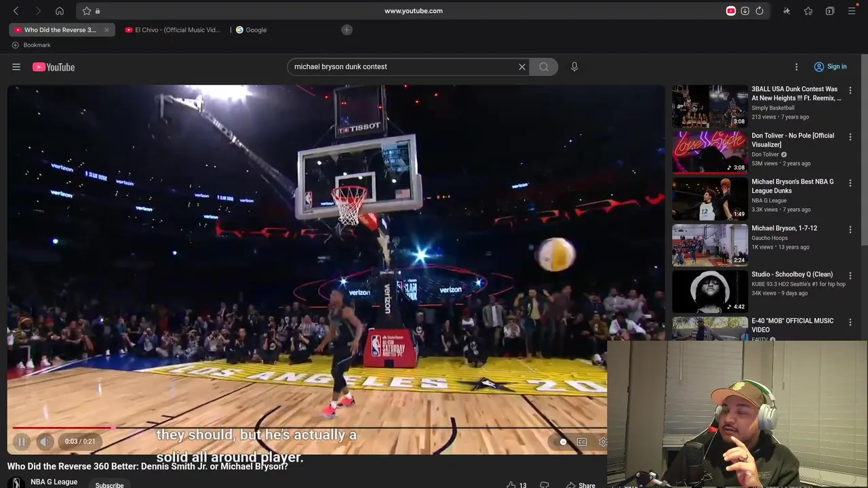The image size is (868, 488).
Task: Share the video
Action: (580, 485)
